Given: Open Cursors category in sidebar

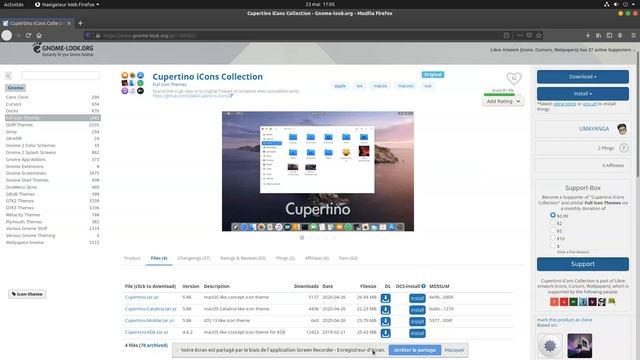Looking at the screenshot, I should (13, 104).
